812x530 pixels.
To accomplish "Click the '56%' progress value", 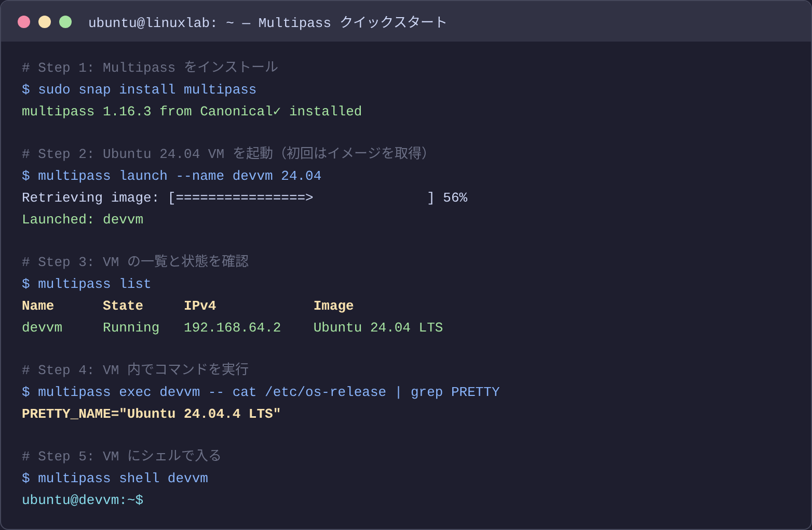I will tap(455, 197).
